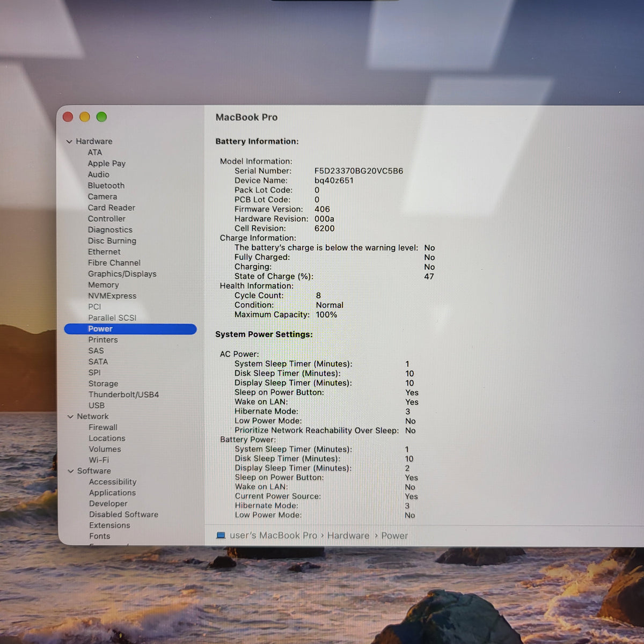
Task: Select Accessibility under Software
Action: pyautogui.click(x=113, y=482)
